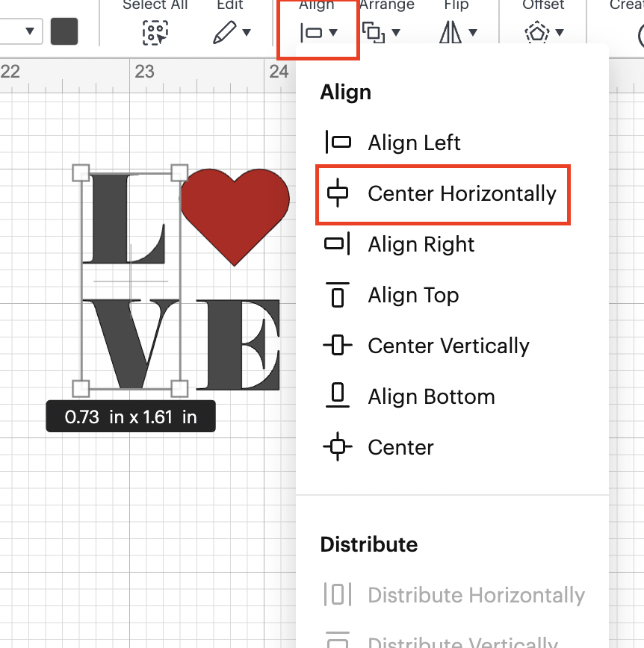The image size is (644, 648).
Task: Click the letter V on canvas
Action: pyautogui.click(x=131, y=340)
